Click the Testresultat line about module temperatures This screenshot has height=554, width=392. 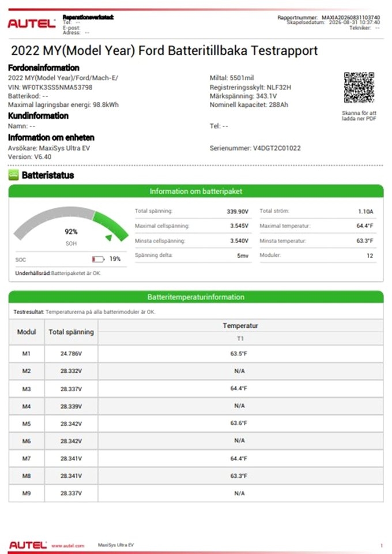pos(84,312)
